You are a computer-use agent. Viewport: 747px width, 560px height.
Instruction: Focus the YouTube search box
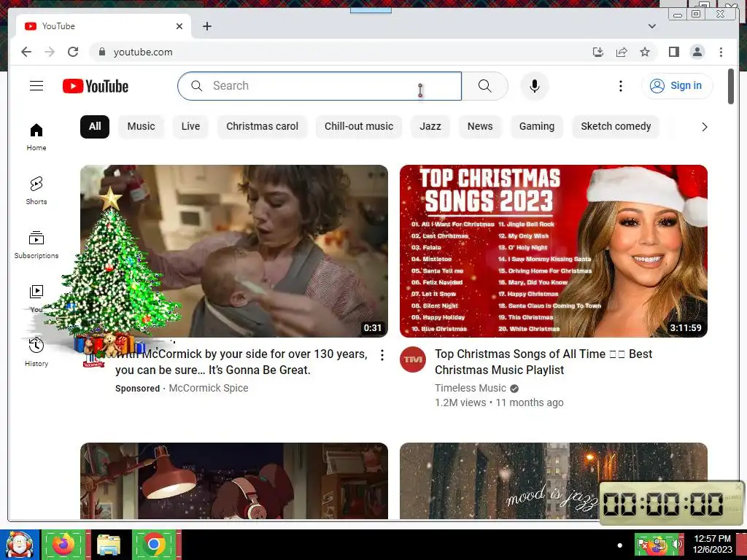(320, 86)
